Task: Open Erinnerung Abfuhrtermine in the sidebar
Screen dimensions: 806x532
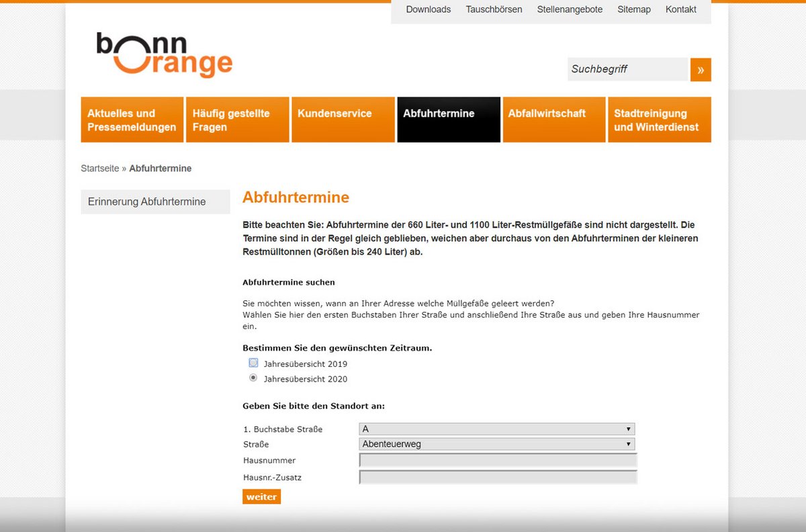Action: click(155, 202)
